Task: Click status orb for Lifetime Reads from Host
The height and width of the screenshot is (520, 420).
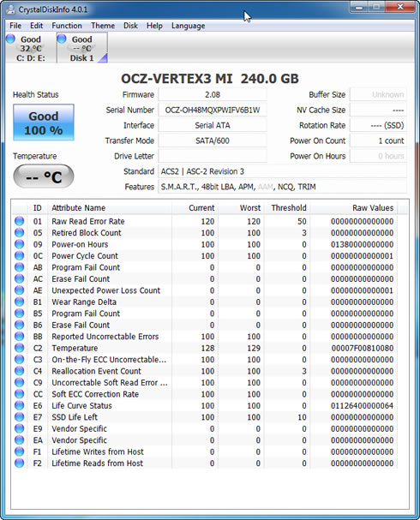Action: (x=20, y=463)
